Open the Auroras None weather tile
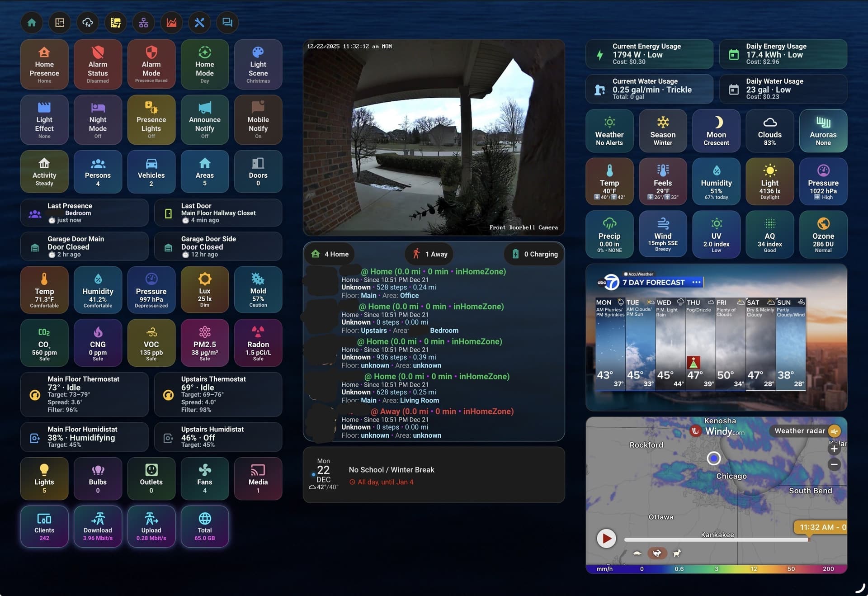 [x=823, y=131]
